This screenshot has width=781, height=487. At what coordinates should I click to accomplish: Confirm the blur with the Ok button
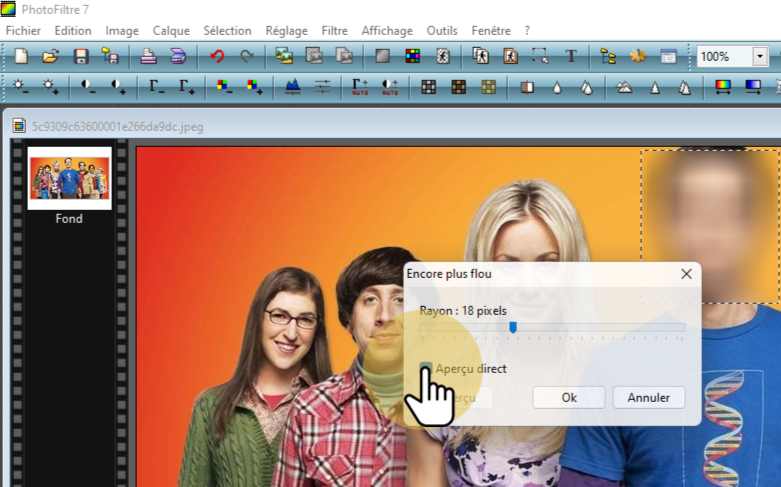pyautogui.click(x=569, y=397)
